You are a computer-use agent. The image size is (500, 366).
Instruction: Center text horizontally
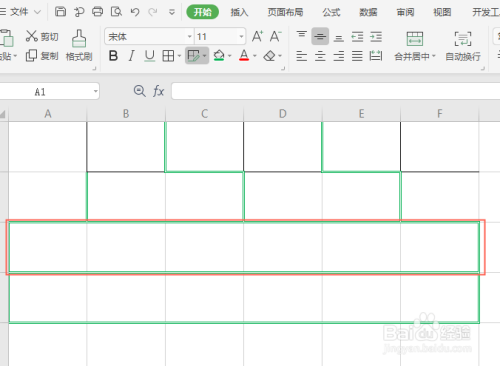(x=320, y=56)
